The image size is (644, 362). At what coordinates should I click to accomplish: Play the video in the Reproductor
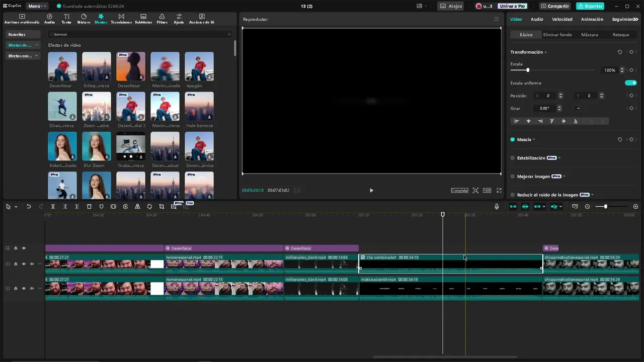(371, 191)
